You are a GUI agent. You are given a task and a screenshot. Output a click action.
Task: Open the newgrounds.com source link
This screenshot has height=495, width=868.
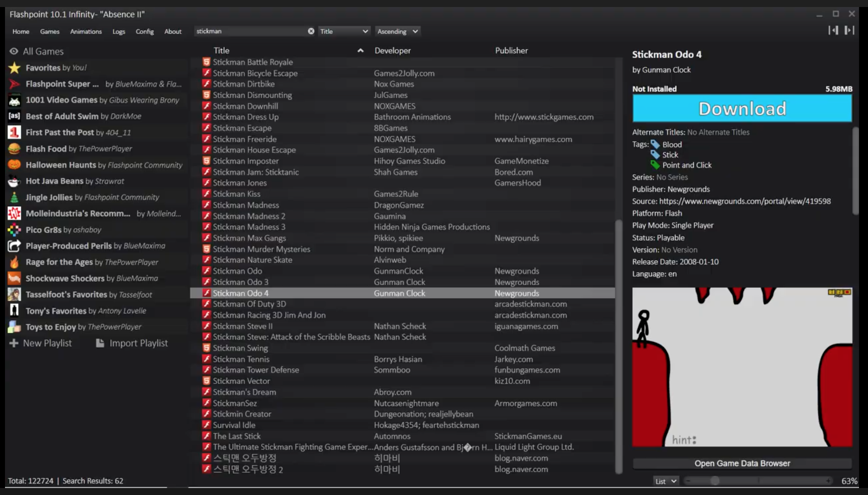745,201
